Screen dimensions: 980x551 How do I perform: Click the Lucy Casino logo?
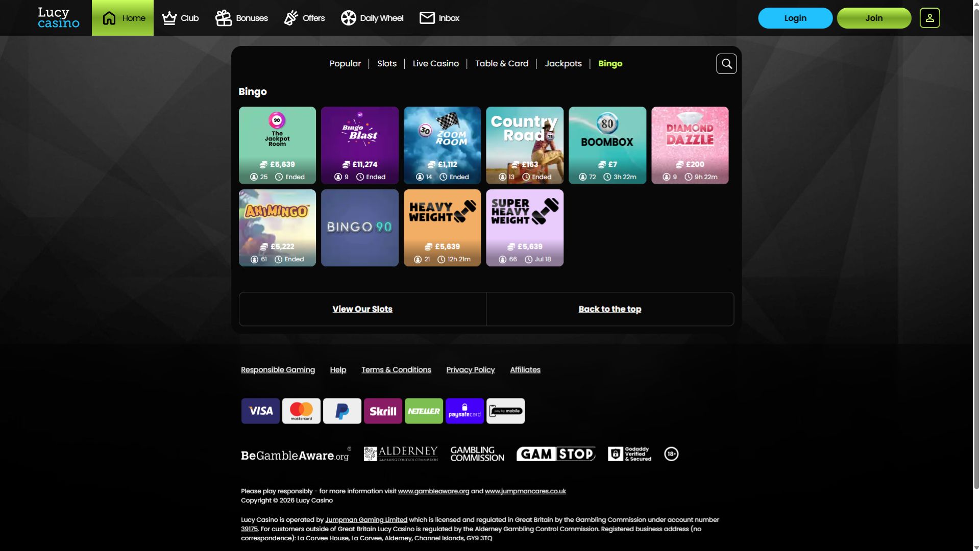[59, 18]
